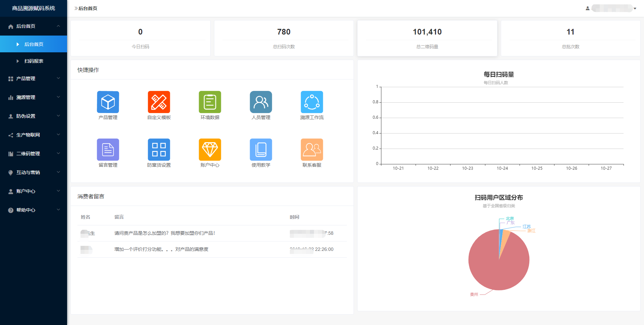Select the highlighted 后台首页 submenu item
This screenshot has height=325, width=644.
34,44
